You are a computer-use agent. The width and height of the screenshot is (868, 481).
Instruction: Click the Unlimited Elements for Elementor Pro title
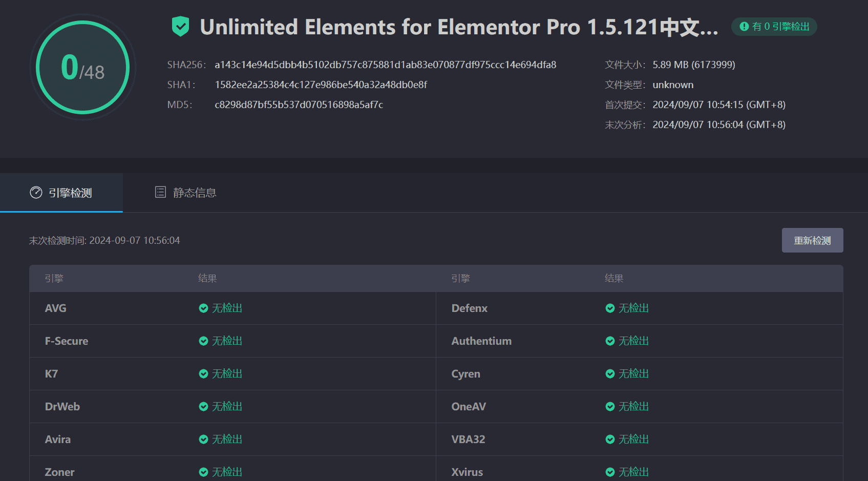(x=459, y=27)
